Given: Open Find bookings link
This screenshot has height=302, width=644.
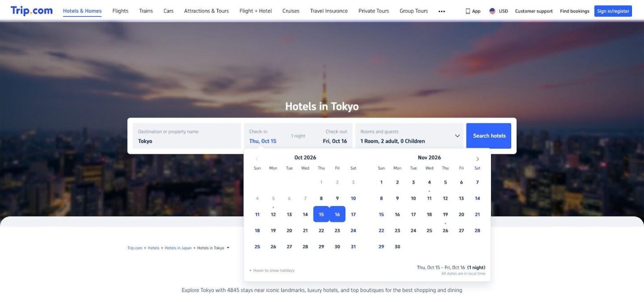Looking at the screenshot, I should (x=575, y=11).
